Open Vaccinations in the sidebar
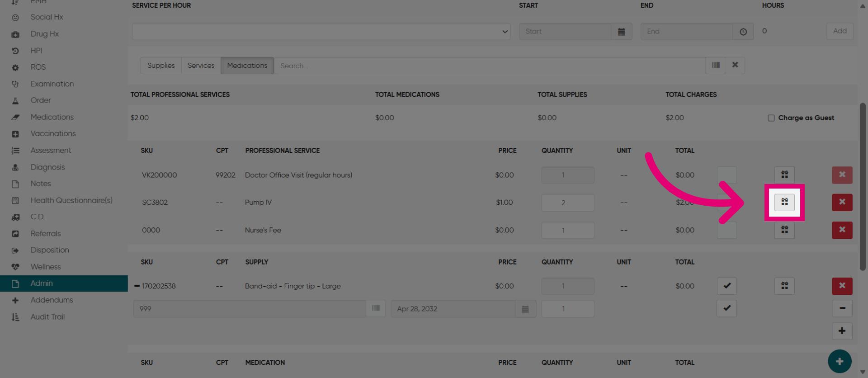 (x=53, y=133)
